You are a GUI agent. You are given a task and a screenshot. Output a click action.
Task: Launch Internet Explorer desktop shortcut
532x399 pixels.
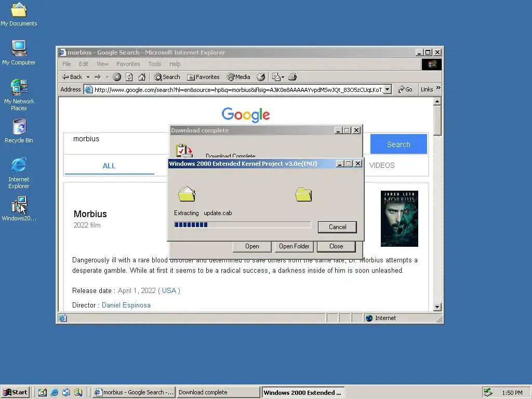coord(19,173)
